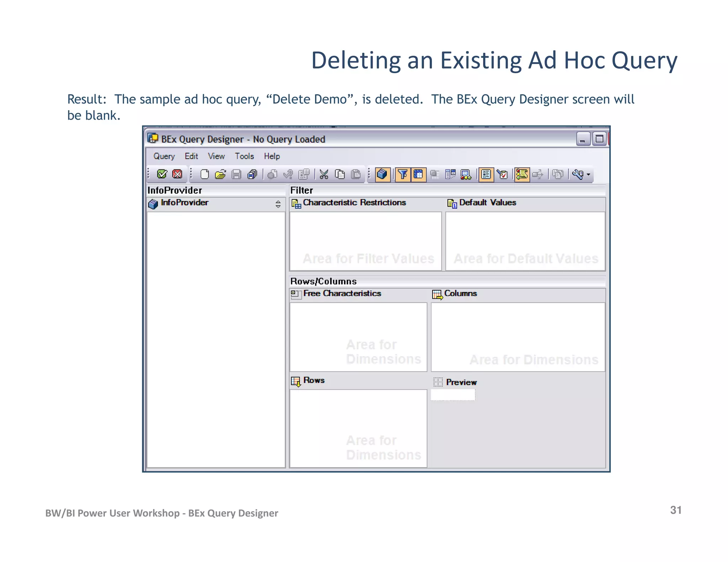Viewport: 728px width, 562px height.
Task: Click the Save query diskette icon
Action: coord(236,174)
